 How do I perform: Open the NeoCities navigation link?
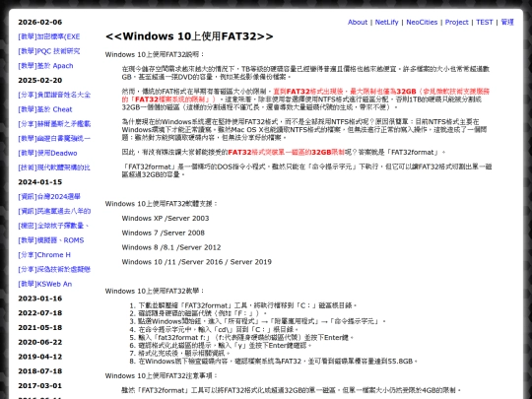pyautogui.click(x=422, y=22)
